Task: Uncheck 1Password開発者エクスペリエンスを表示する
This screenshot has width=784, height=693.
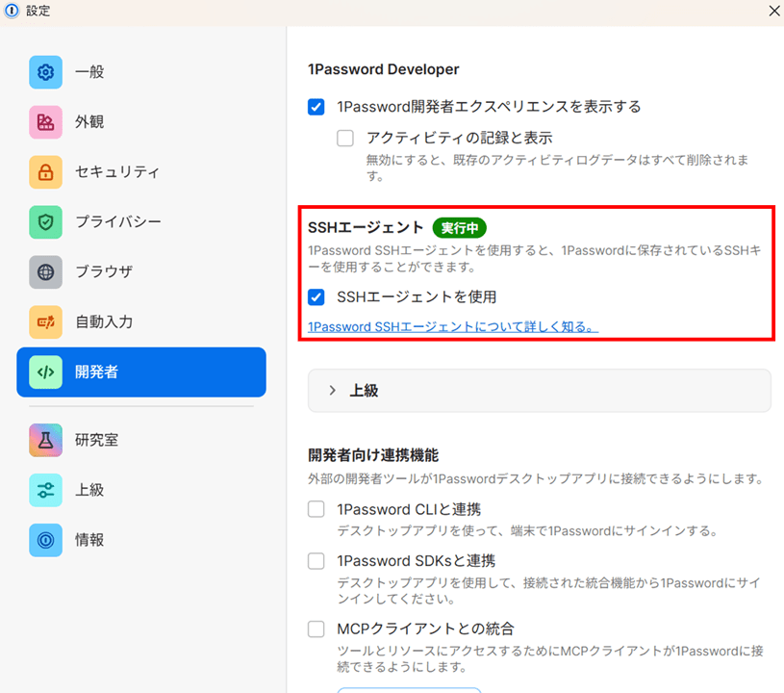Action: [x=316, y=107]
